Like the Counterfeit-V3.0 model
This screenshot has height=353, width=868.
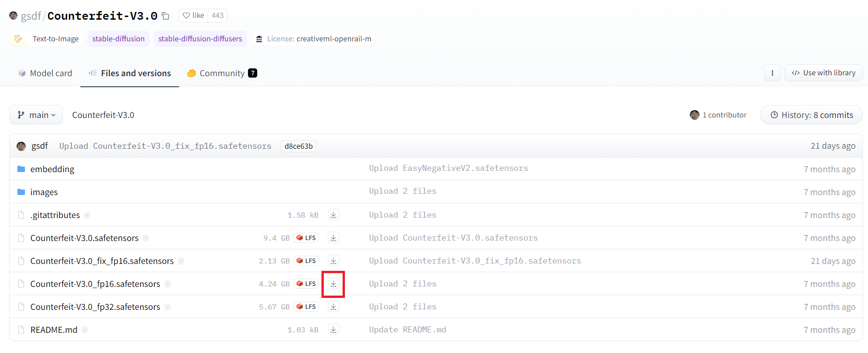tap(193, 16)
